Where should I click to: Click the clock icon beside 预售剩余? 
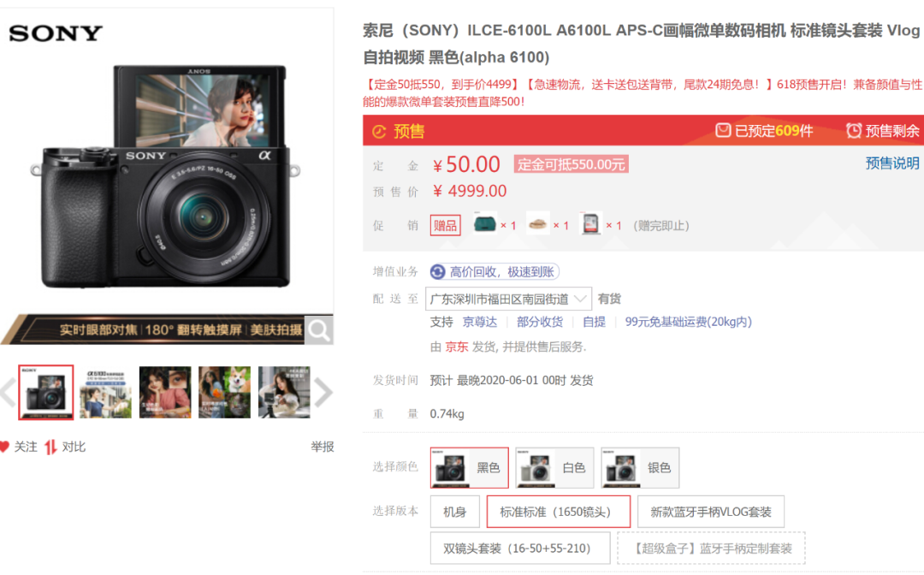tap(853, 130)
